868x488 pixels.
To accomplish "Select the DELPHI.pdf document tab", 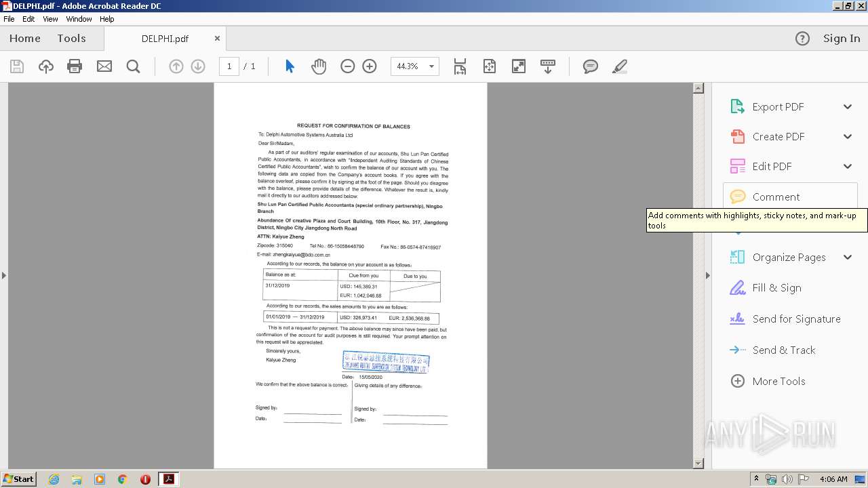I will 165,39.
